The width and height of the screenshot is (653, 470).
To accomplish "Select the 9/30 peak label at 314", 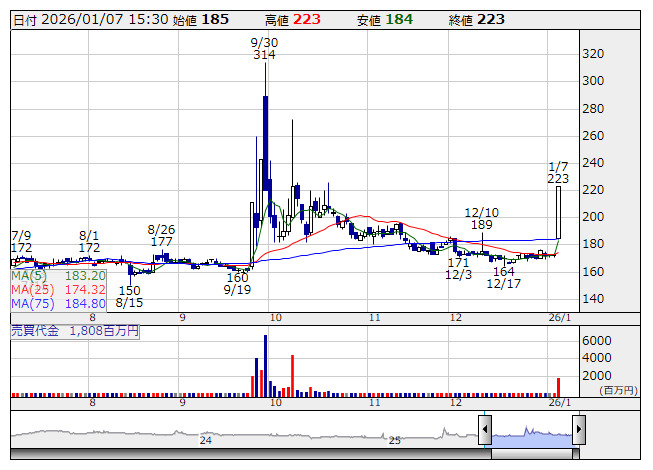I will [264, 48].
